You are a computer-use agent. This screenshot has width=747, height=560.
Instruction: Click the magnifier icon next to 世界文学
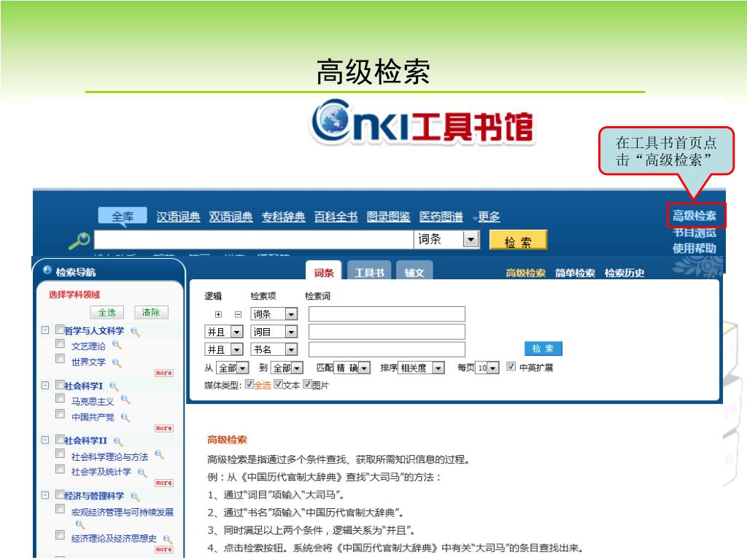click(117, 363)
